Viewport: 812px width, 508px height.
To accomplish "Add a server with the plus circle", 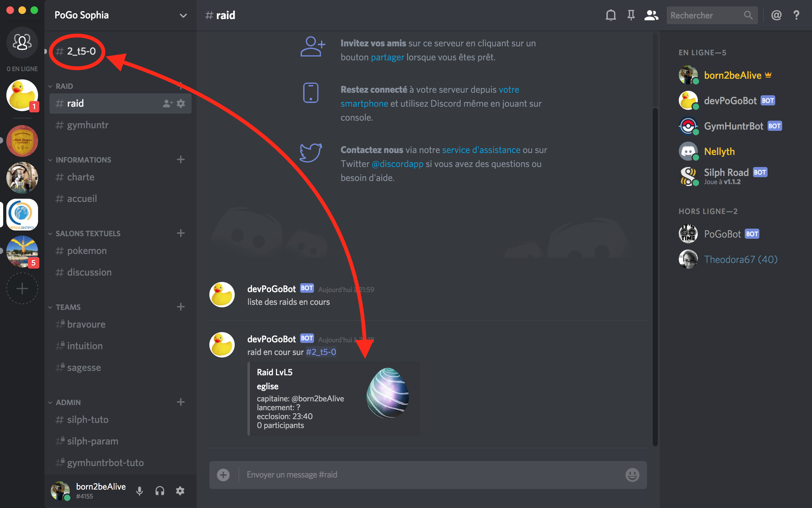I will tap(22, 288).
